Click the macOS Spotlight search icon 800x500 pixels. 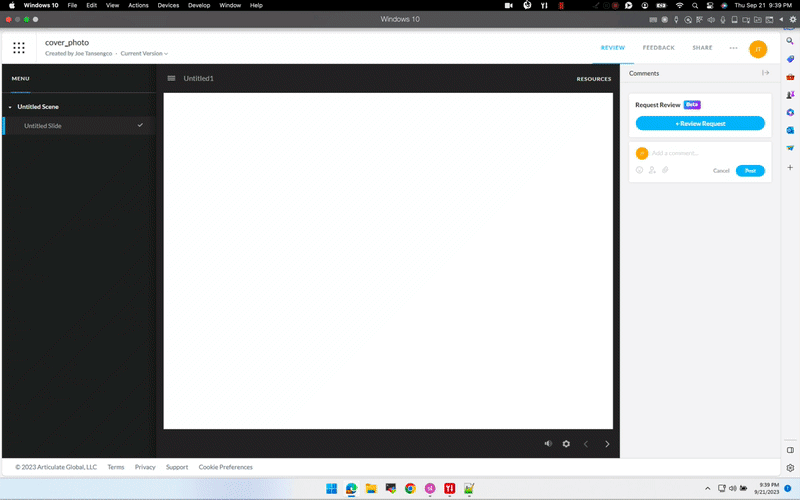tap(695, 5)
